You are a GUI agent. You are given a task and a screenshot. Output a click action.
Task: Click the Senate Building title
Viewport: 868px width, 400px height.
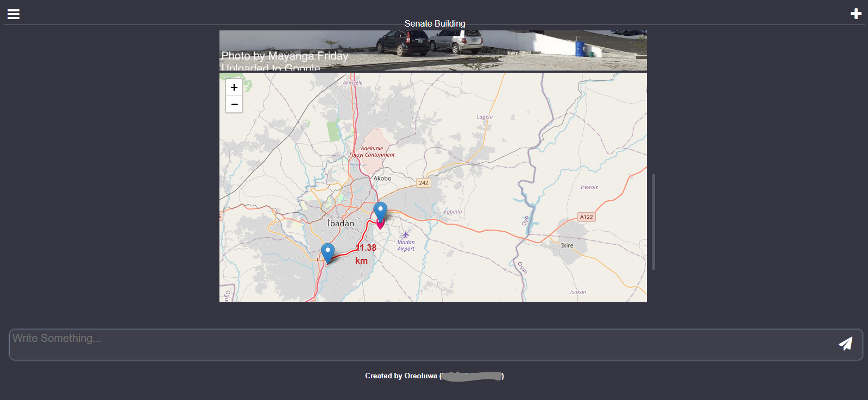tap(435, 23)
